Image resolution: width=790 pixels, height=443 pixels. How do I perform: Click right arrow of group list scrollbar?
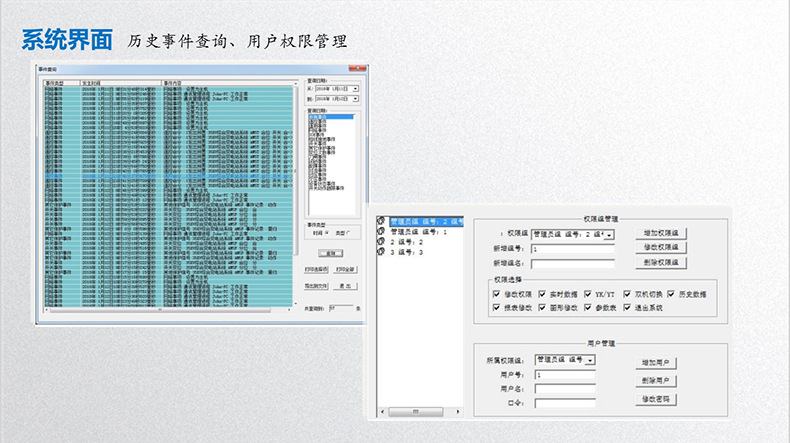coord(457,412)
